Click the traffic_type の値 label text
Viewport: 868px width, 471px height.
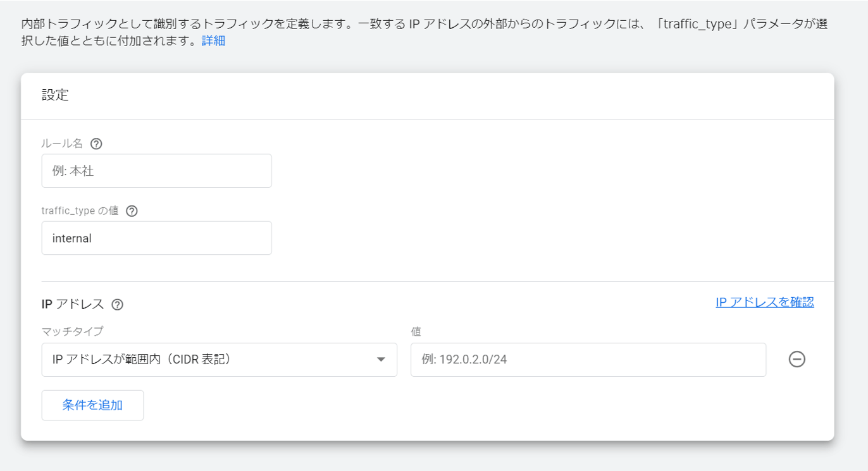point(80,211)
